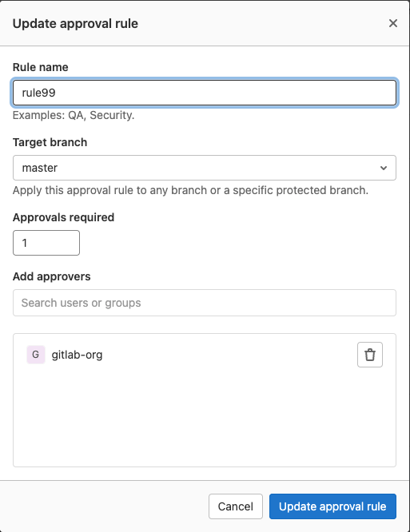410x532 pixels.
Task: Expand the Target branch chevron arrow
Action: (x=384, y=168)
